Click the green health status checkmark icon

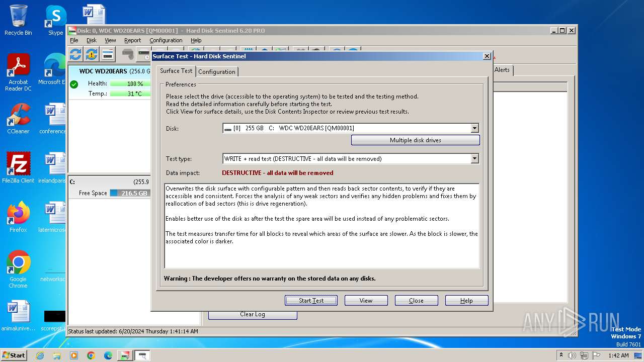[x=74, y=84]
